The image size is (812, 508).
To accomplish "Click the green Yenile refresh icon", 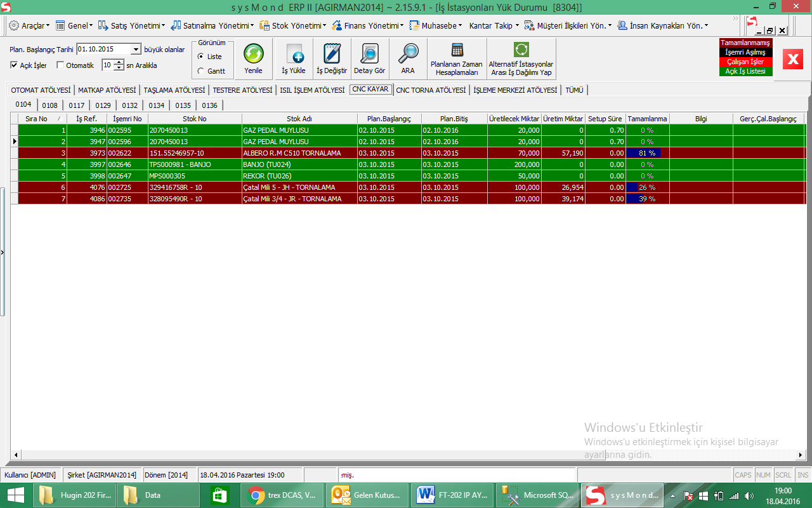I will pos(253,54).
